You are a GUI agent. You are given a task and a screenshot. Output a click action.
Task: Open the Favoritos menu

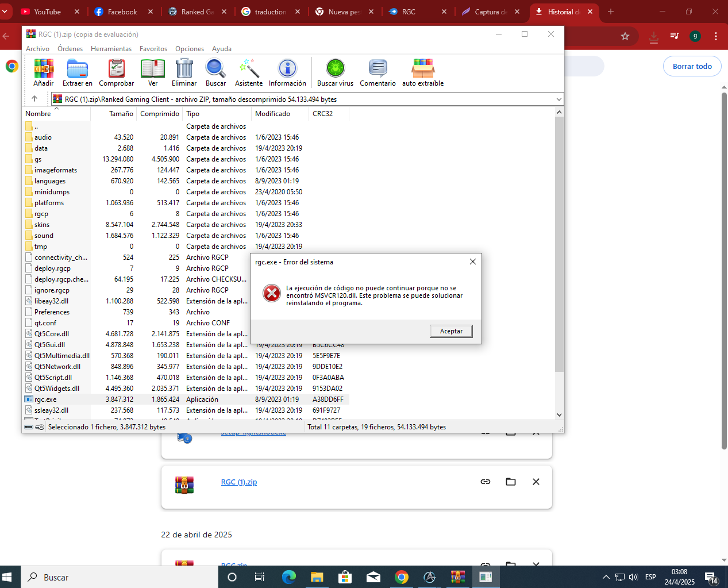point(153,49)
